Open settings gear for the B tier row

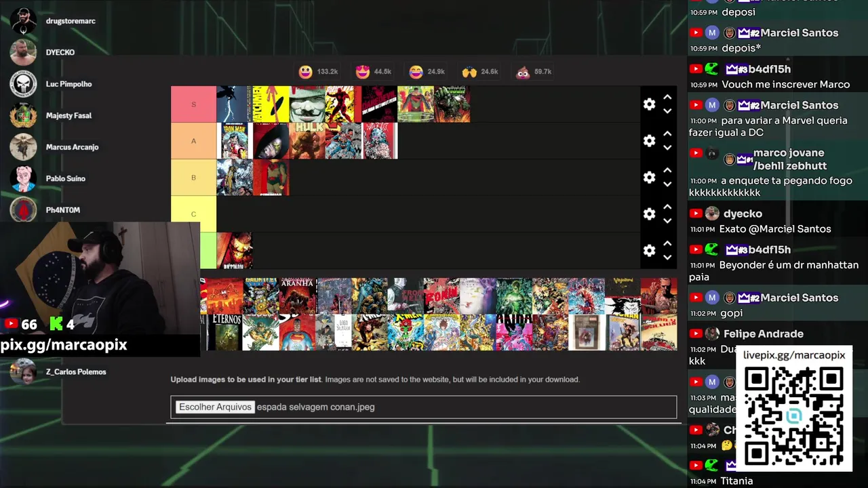(x=649, y=177)
